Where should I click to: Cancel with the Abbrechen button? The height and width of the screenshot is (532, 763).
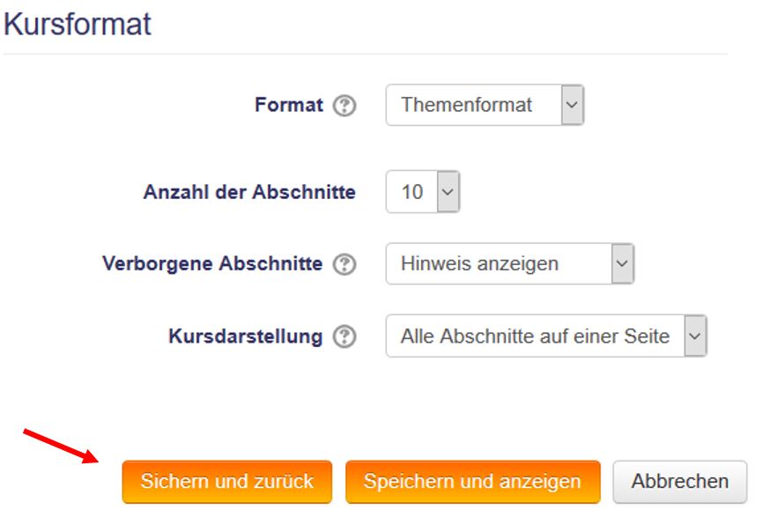pos(679,482)
